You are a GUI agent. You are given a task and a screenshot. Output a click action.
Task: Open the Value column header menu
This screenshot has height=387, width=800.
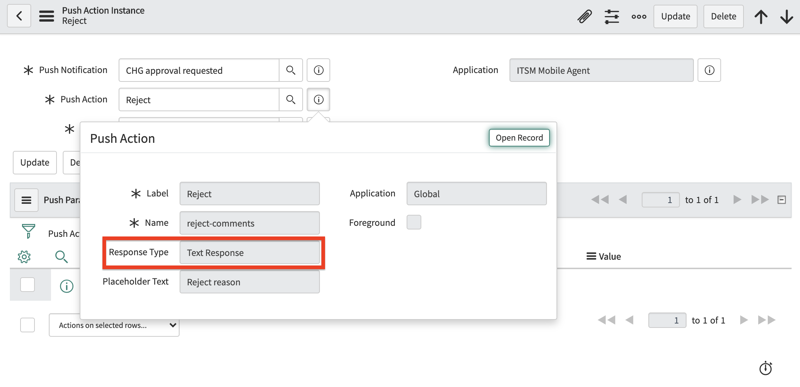coord(591,256)
